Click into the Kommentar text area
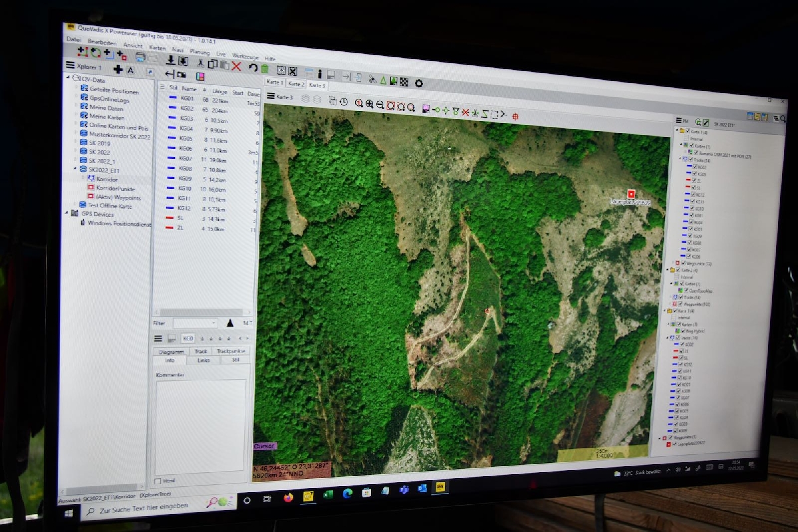This screenshot has height=532, width=798. 201,426
